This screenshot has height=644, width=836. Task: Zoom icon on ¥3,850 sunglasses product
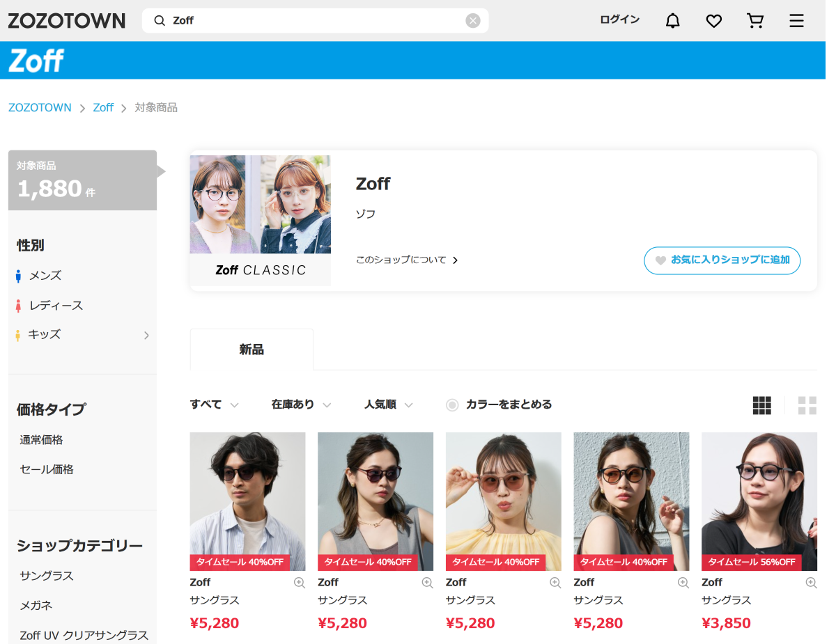pyautogui.click(x=812, y=583)
